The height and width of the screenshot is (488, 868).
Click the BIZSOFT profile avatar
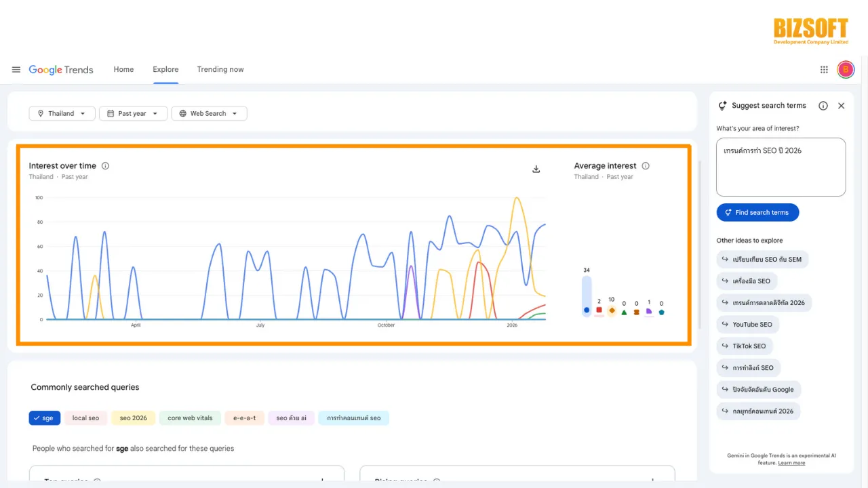846,69
